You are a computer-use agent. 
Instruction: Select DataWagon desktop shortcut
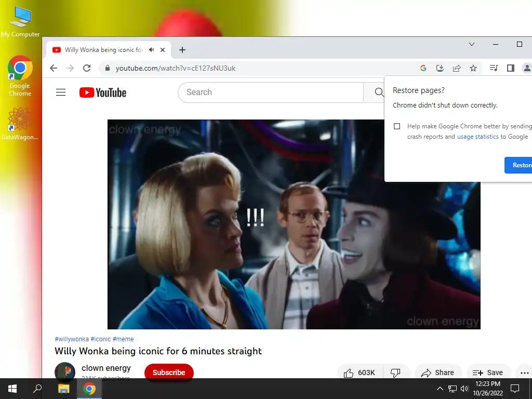click(x=20, y=124)
